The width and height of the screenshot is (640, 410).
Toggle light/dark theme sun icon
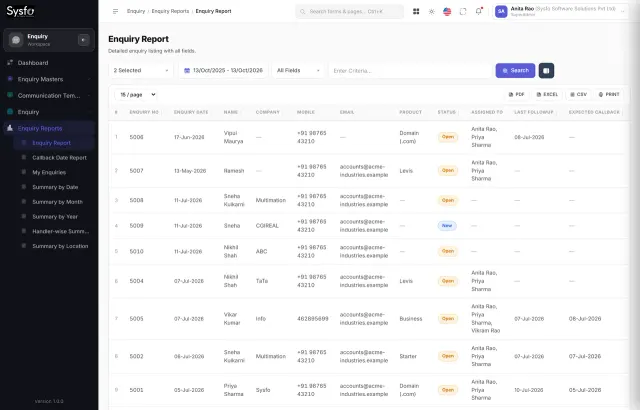(431, 11)
